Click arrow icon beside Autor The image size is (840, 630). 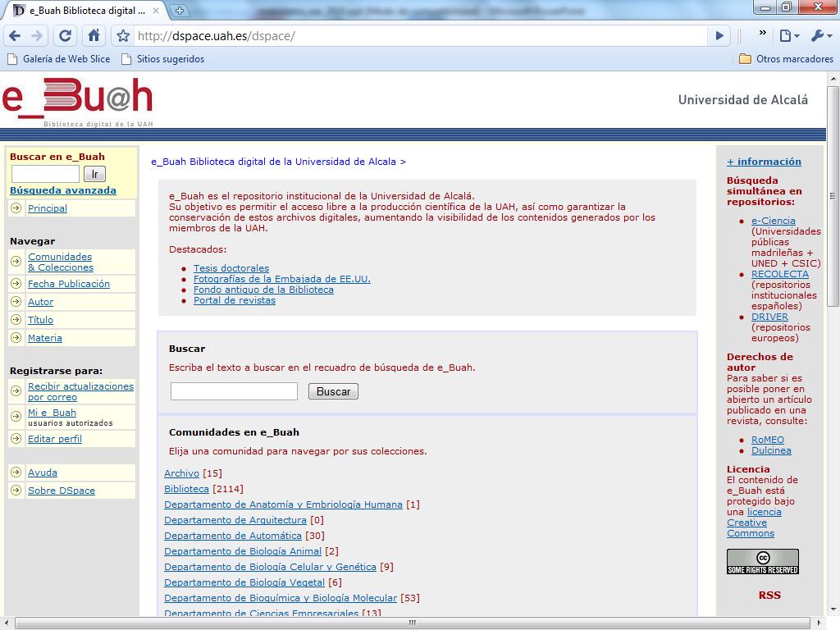click(x=16, y=302)
